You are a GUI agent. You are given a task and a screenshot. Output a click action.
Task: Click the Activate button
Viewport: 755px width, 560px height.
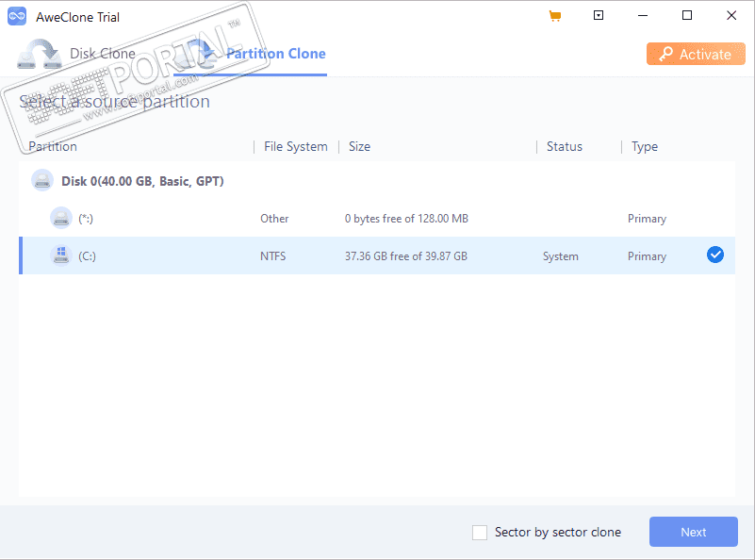(x=696, y=54)
